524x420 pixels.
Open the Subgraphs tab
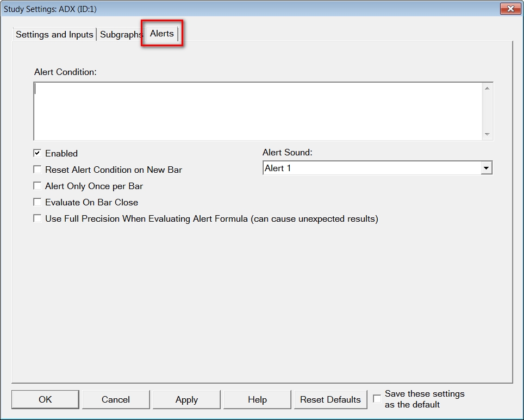pos(121,34)
